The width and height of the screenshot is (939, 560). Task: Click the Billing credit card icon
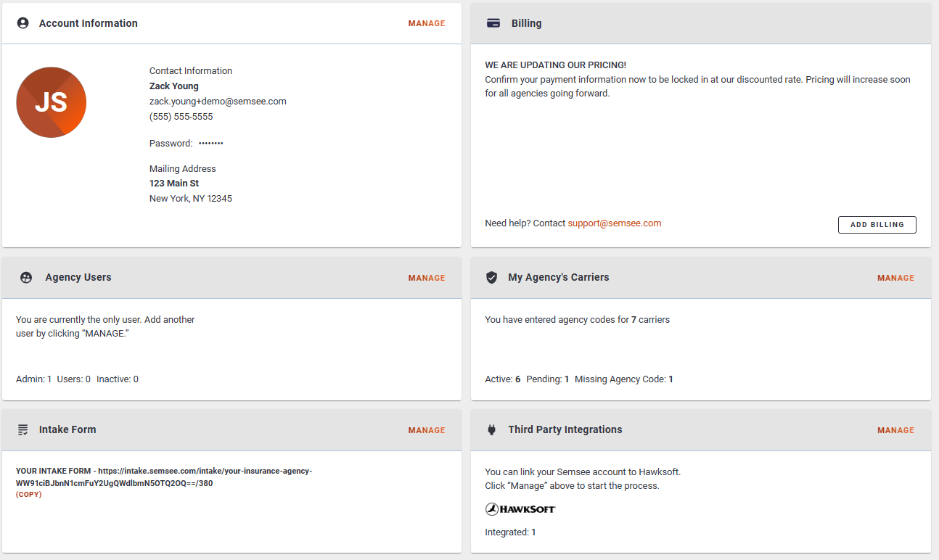[493, 23]
